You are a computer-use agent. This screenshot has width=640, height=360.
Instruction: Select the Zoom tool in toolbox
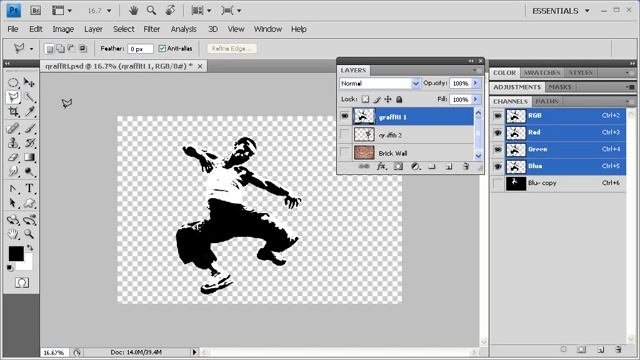[x=29, y=234]
